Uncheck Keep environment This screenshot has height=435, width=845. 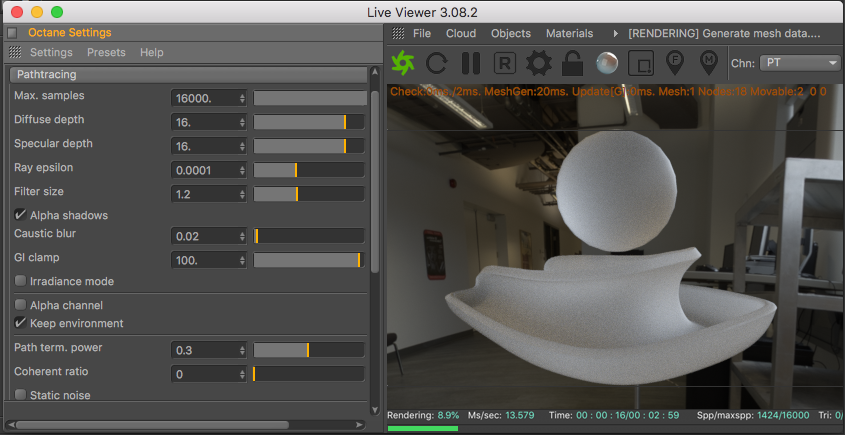(20, 323)
